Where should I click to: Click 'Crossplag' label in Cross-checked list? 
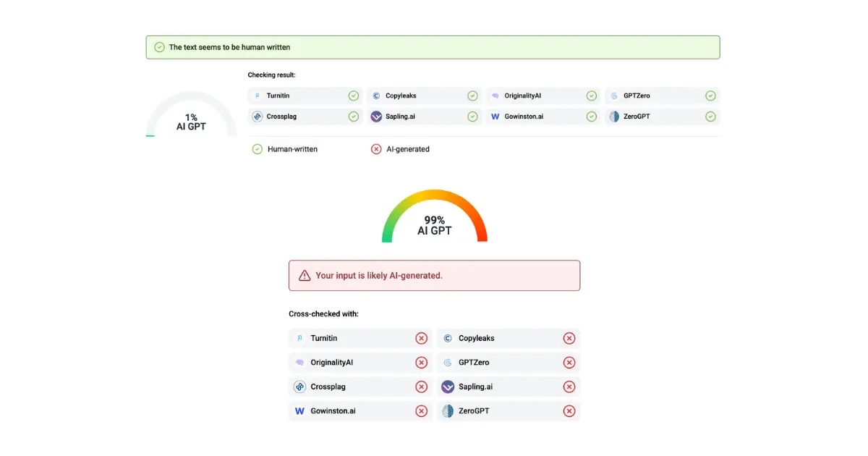(328, 387)
